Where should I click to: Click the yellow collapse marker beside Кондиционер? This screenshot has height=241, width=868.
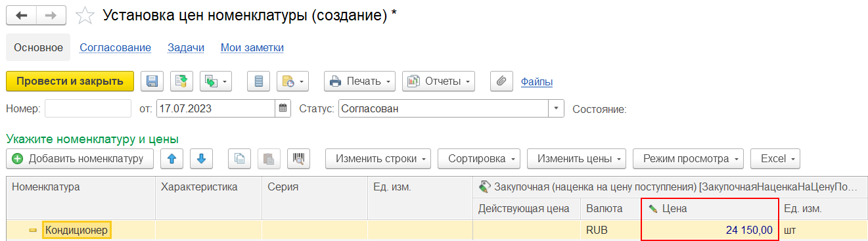click(33, 230)
